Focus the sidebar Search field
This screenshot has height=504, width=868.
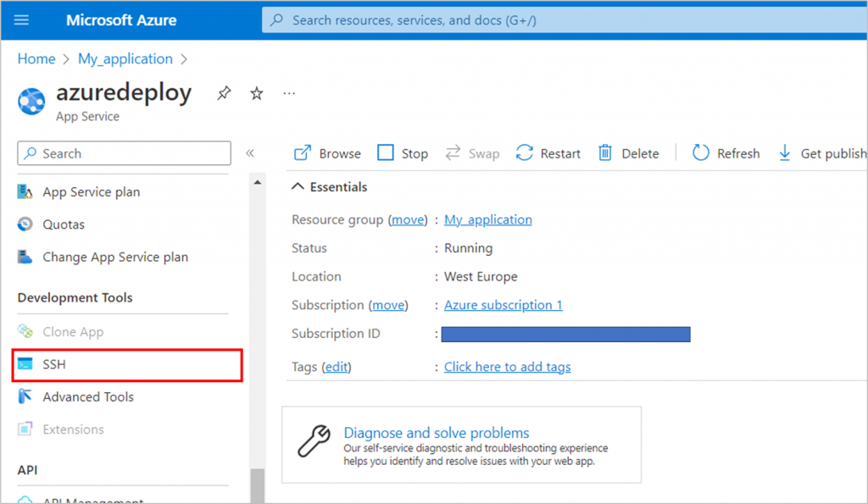coord(124,153)
